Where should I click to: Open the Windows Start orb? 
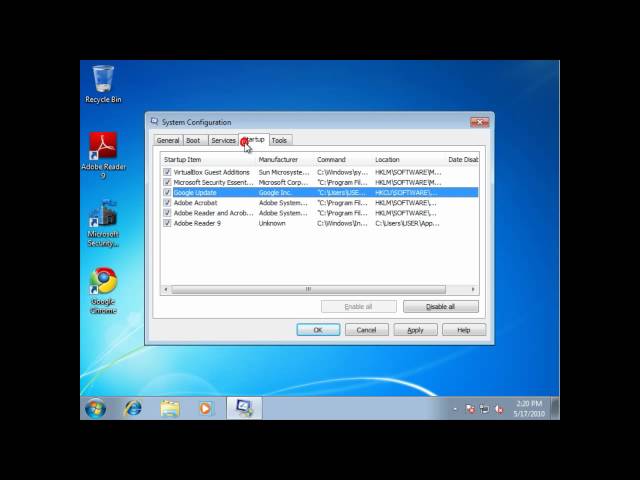tap(96, 408)
